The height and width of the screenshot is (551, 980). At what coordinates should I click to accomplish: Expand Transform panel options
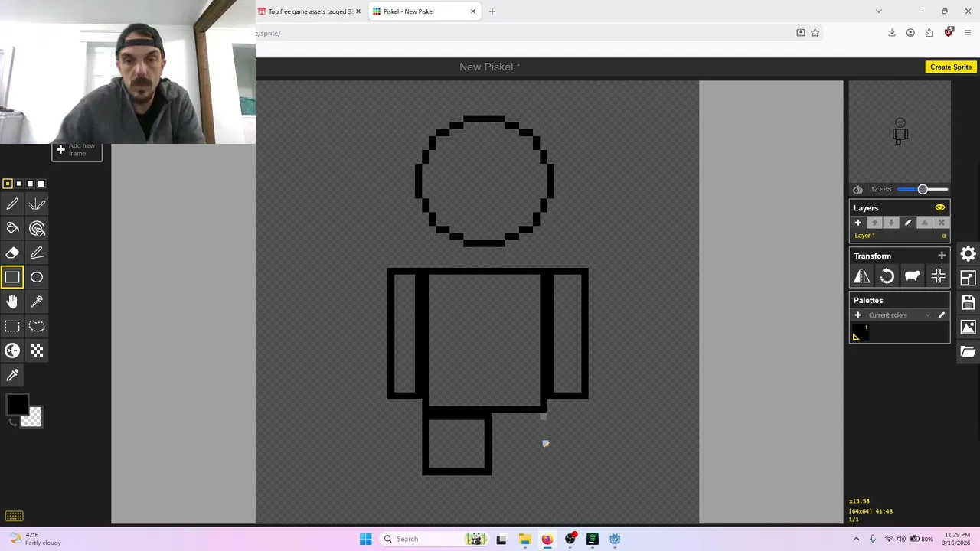pyautogui.click(x=942, y=256)
